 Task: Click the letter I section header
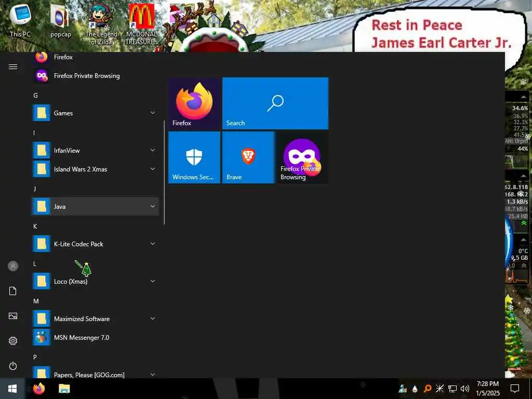click(x=34, y=132)
